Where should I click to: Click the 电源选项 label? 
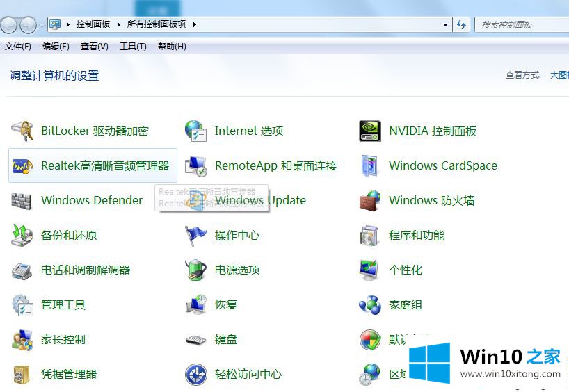237,270
